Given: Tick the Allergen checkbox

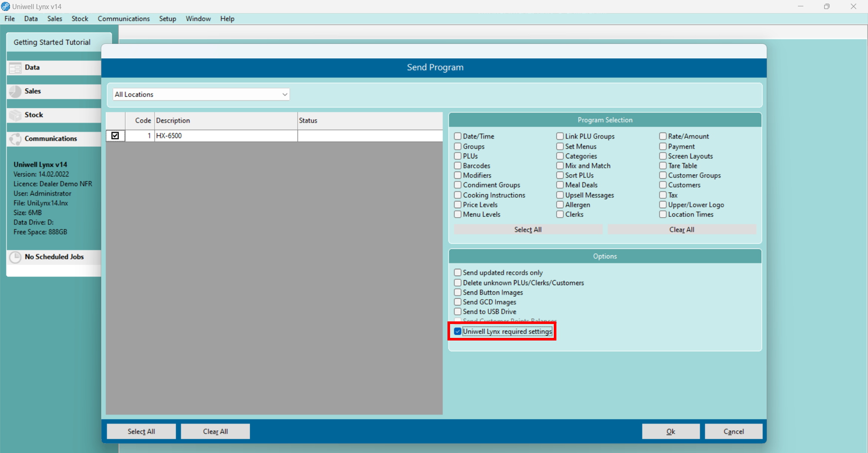Looking at the screenshot, I should click(560, 205).
